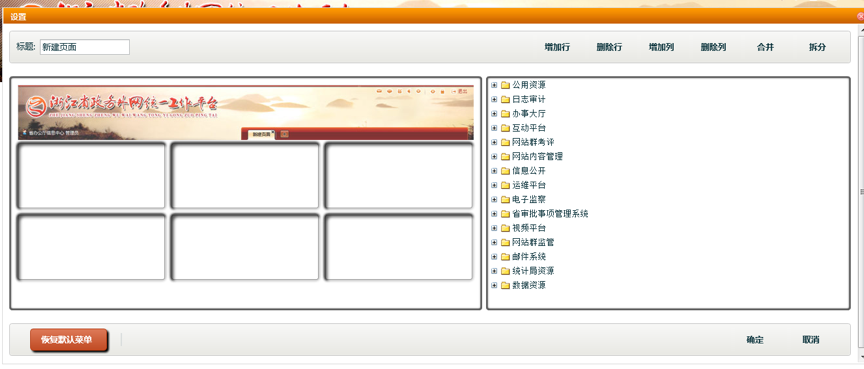
Task: Expand the 网站群考评 tree node
Action: 494,143
